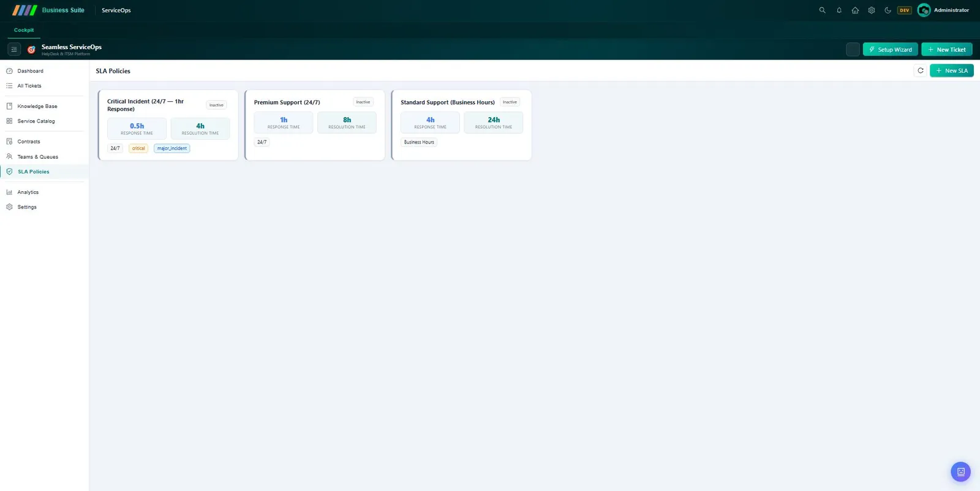
Task: Click the major_incident tag
Action: (172, 148)
